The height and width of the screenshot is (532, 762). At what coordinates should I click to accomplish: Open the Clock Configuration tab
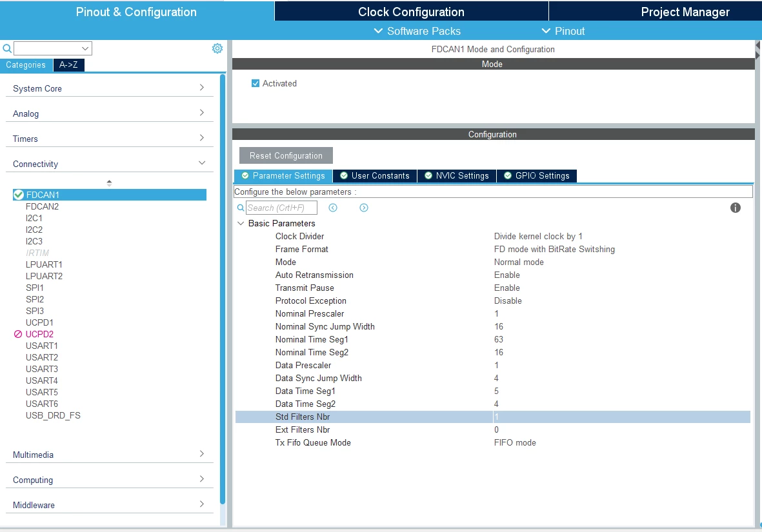(x=411, y=12)
